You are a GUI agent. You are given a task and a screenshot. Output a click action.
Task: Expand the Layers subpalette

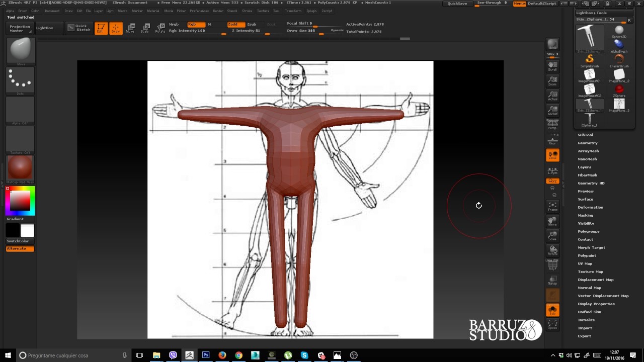coord(585,167)
